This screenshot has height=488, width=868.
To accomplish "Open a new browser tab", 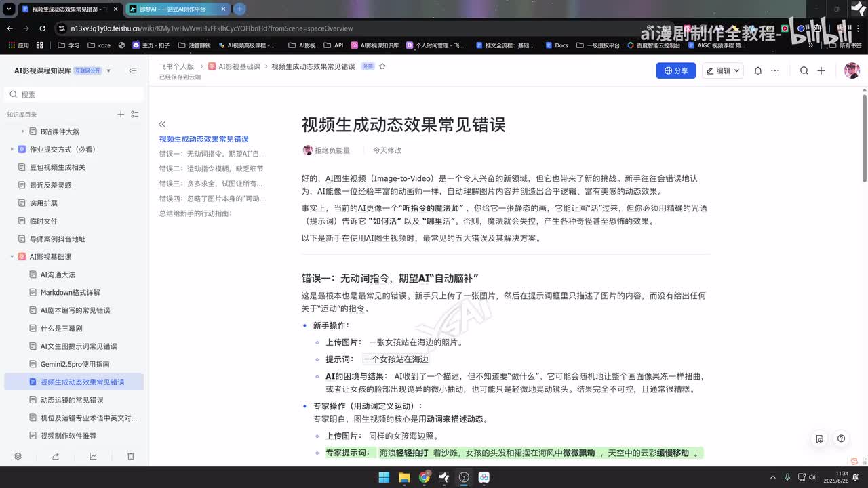I will point(239,9).
